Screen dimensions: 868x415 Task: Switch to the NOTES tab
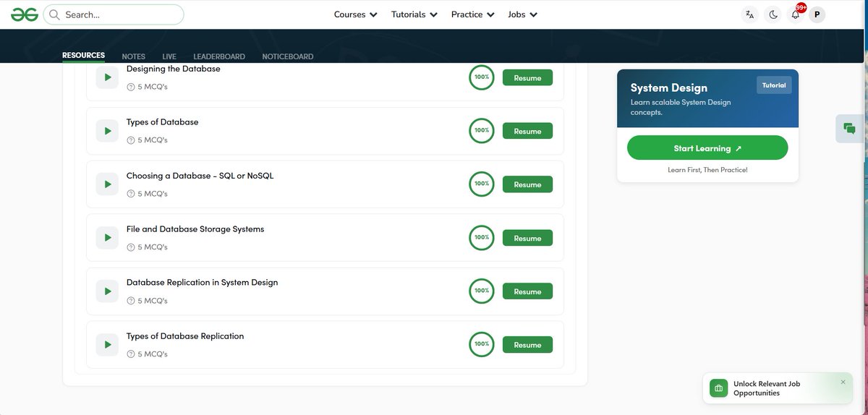click(x=133, y=56)
